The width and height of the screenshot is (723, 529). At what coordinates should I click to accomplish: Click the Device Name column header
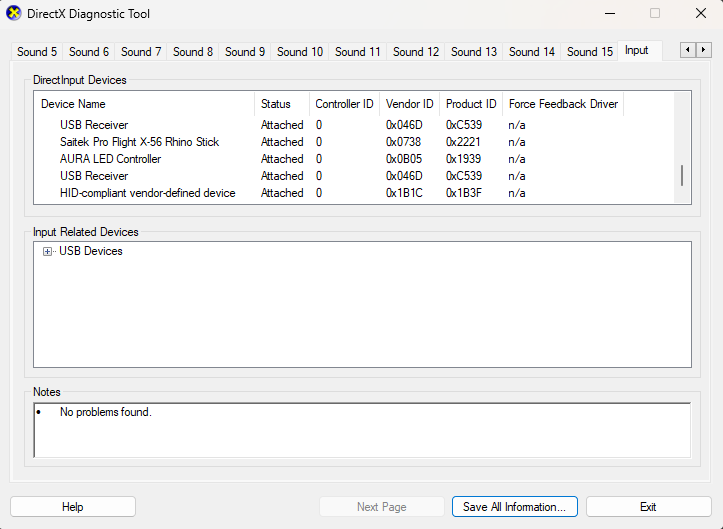coord(144,104)
